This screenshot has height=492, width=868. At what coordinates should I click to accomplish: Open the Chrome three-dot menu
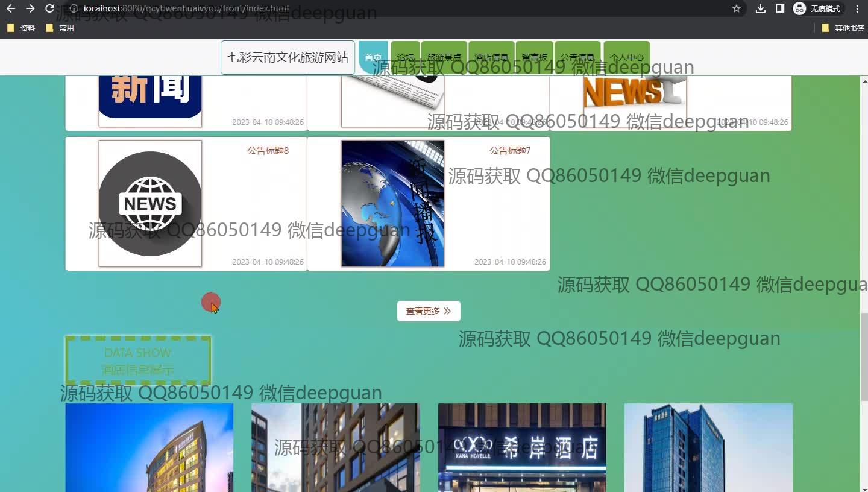[857, 8]
